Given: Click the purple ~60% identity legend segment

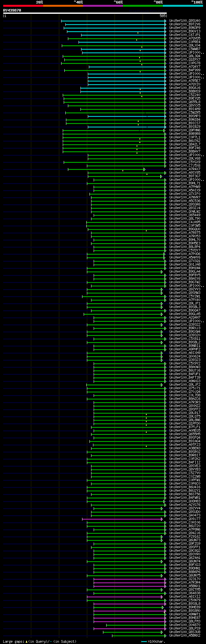Looking at the screenshot, I should click(103, 6).
